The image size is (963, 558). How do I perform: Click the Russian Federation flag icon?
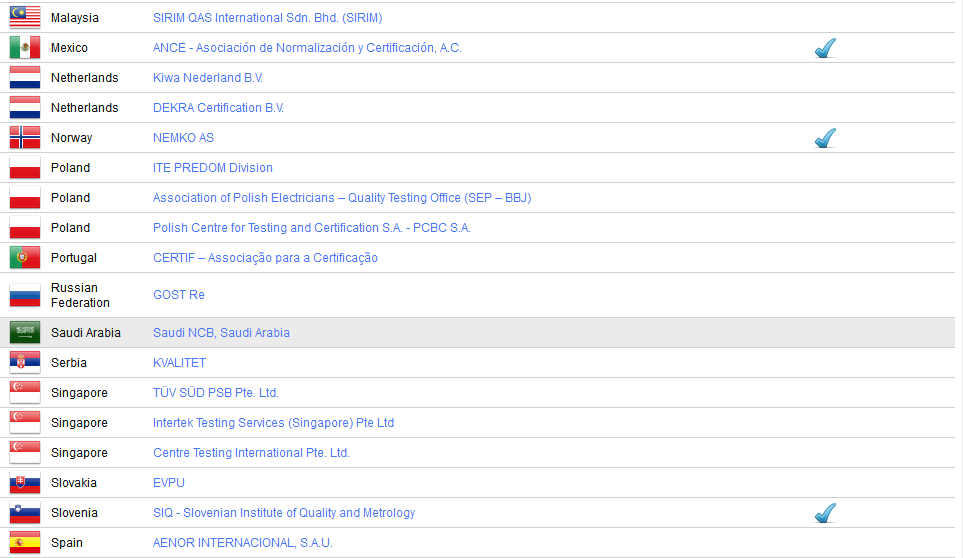[x=25, y=295]
